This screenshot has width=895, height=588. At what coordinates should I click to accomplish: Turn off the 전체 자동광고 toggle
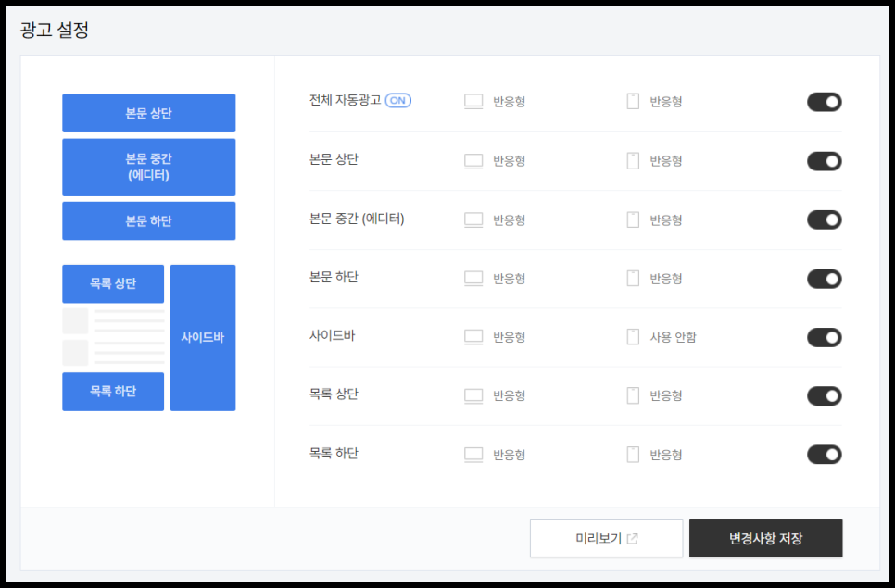click(824, 102)
